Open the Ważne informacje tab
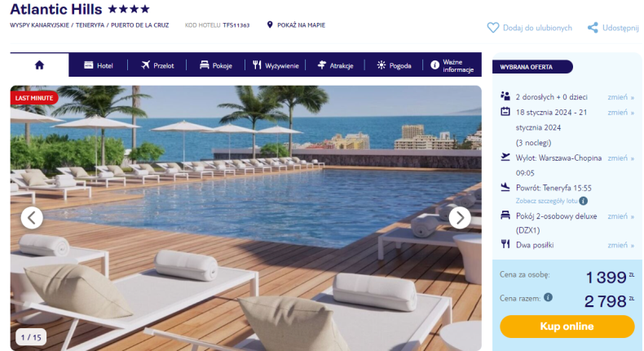The width and height of the screenshot is (644, 351). (452, 65)
